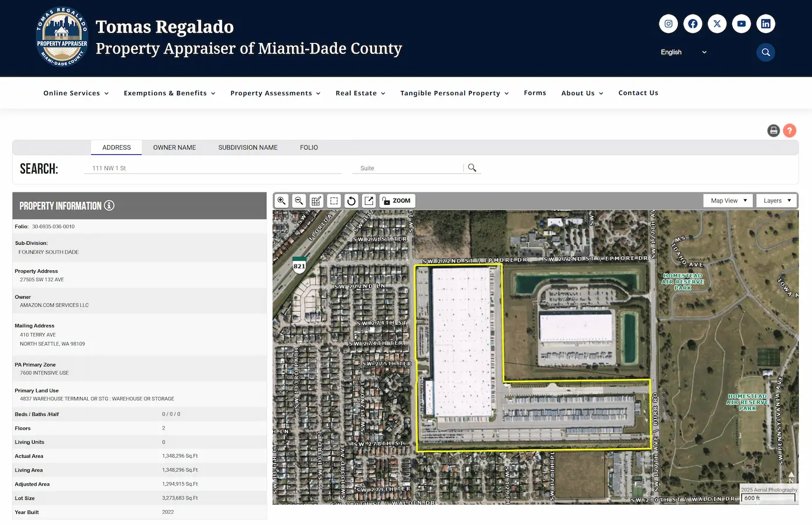Click the Suite input field
The width and height of the screenshot is (812, 525).
click(408, 168)
